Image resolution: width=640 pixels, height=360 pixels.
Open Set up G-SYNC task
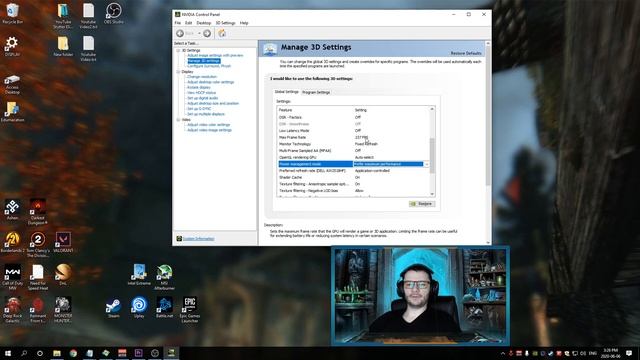click(x=199, y=109)
